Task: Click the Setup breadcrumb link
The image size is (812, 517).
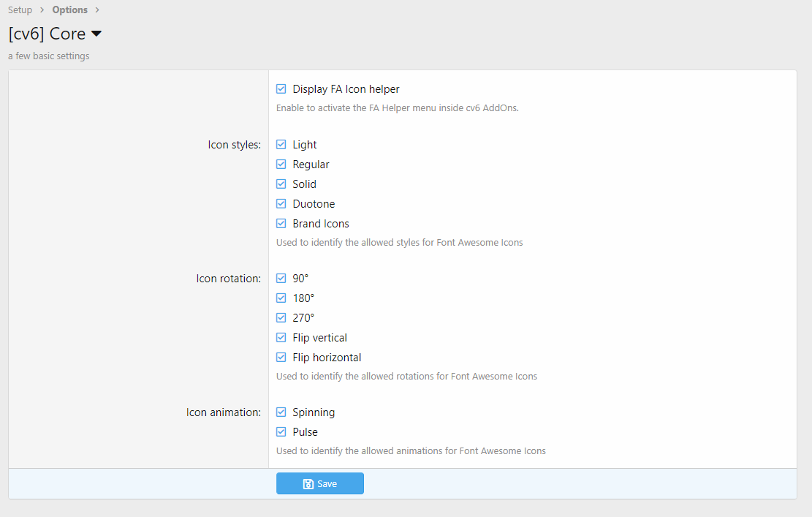Action: [20, 10]
